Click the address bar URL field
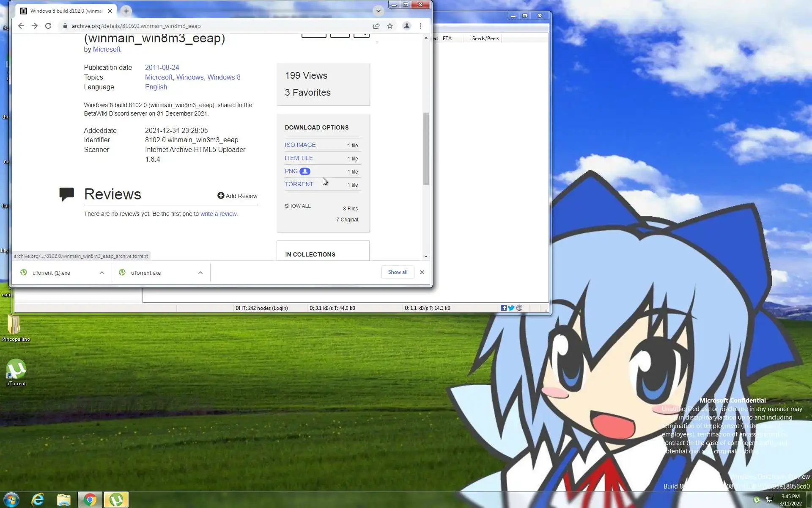812x508 pixels. [x=211, y=26]
